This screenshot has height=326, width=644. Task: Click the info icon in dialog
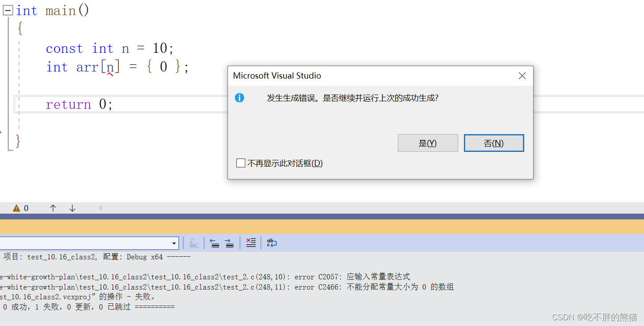[x=240, y=98]
